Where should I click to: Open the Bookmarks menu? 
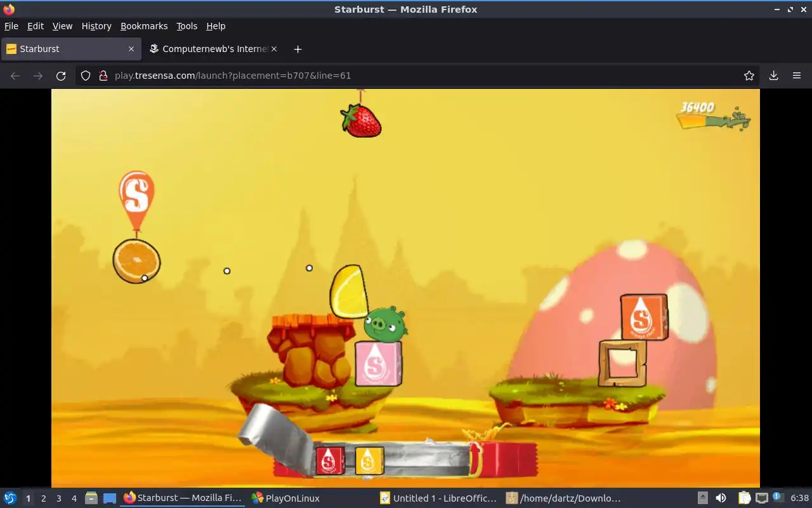click(x=144, y=26)
